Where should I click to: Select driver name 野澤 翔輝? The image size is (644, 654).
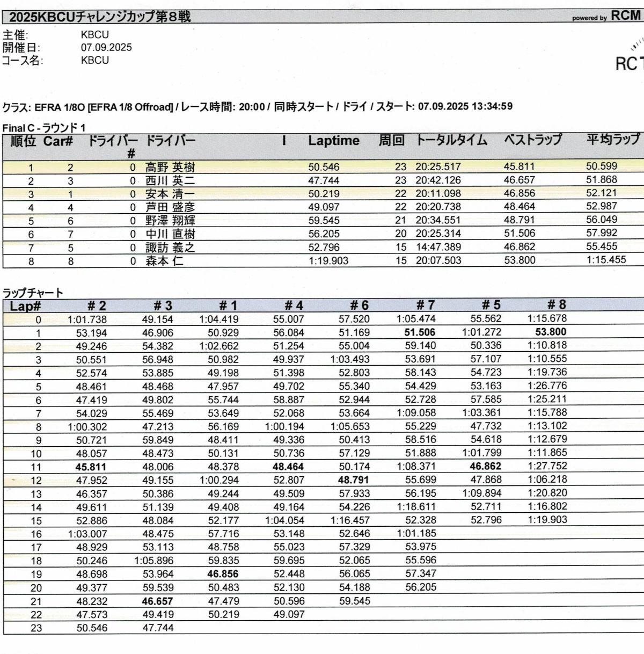(x=170, y=221)
